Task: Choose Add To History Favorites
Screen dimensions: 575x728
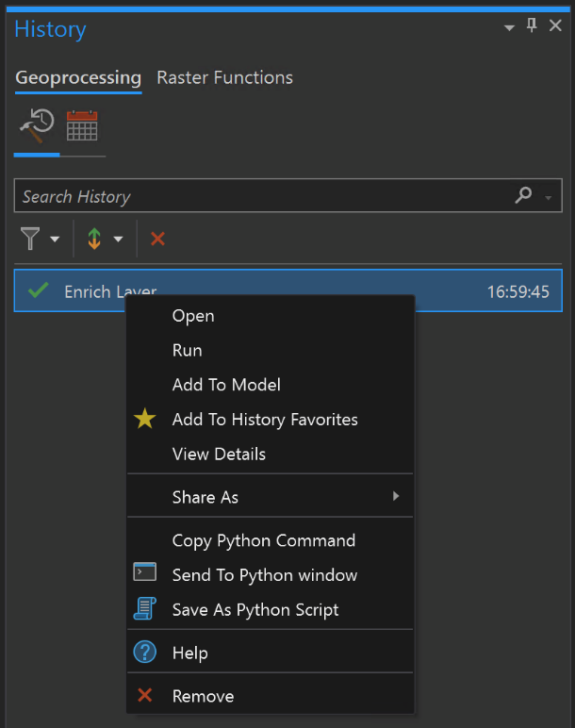Action: coord(265,420)
